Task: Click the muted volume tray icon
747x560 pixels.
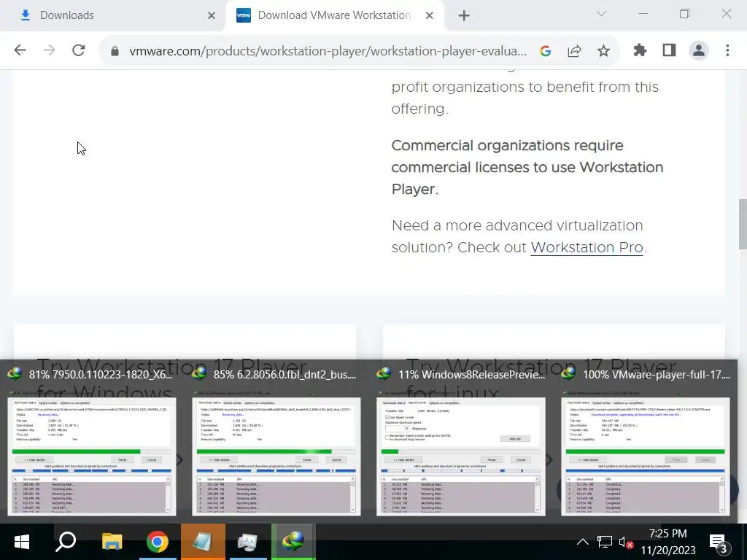Action: (625, 542)
